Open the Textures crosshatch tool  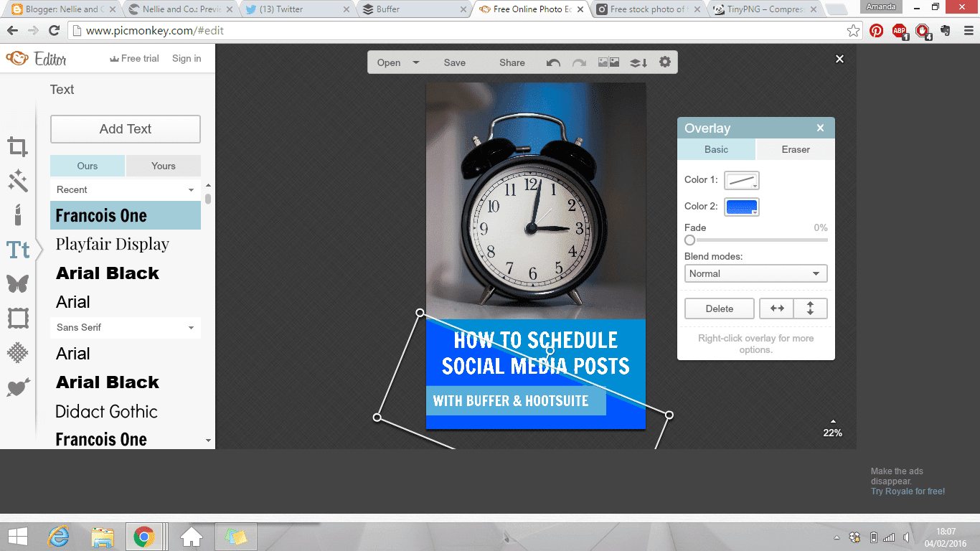(x=17, y=352)
